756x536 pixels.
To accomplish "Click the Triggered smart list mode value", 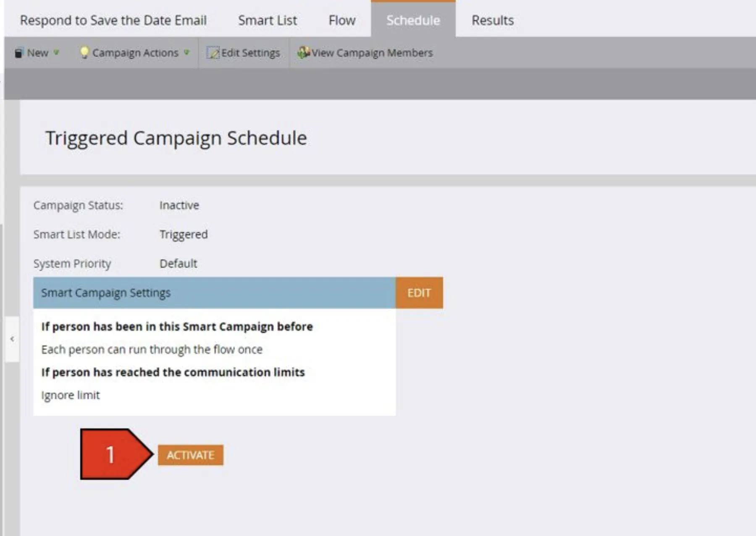I will click(184, 234).
